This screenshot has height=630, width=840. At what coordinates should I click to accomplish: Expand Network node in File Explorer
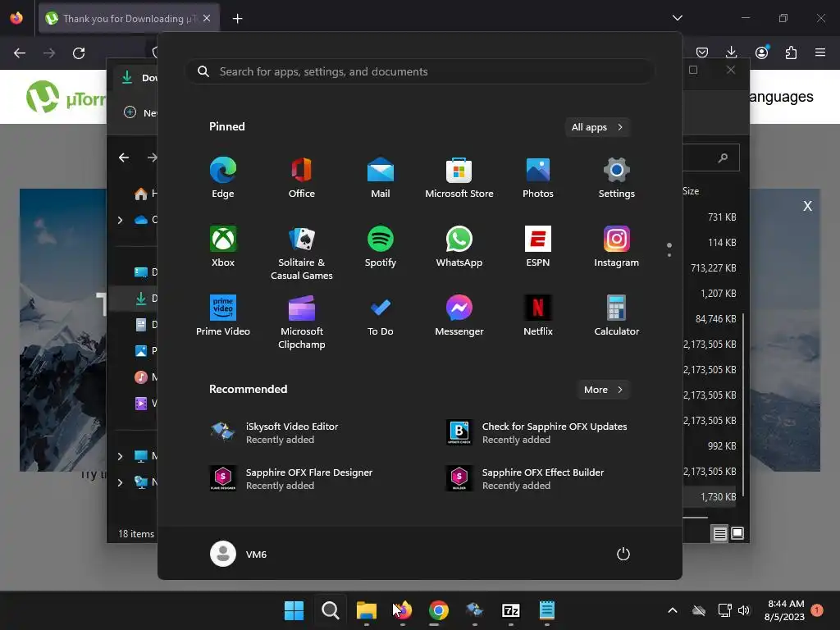coord(120,482)
